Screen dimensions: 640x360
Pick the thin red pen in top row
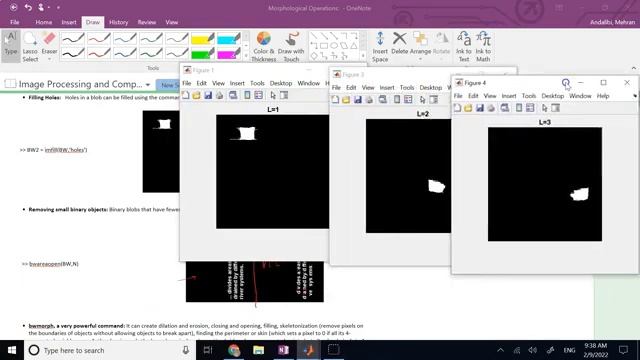[99, 39]
